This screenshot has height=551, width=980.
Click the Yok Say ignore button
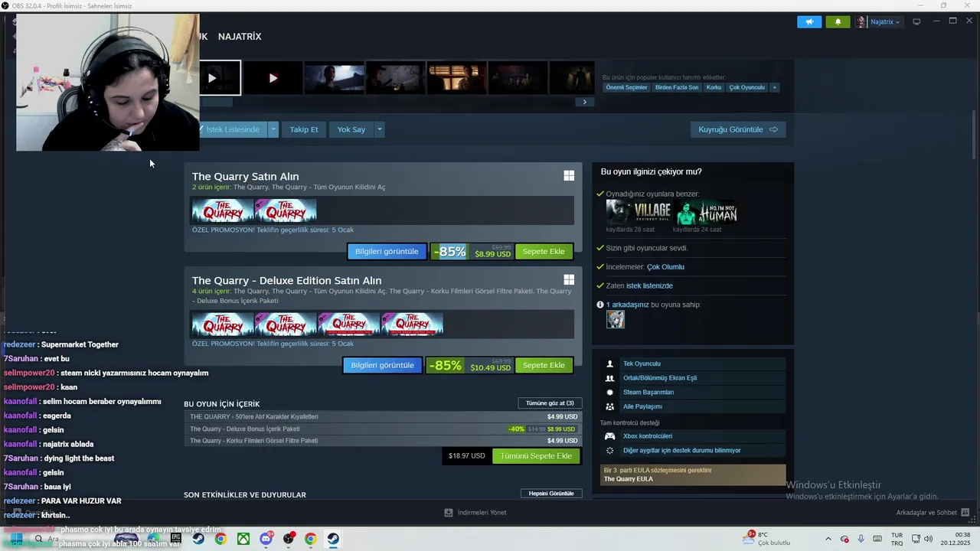click(351, 129)
